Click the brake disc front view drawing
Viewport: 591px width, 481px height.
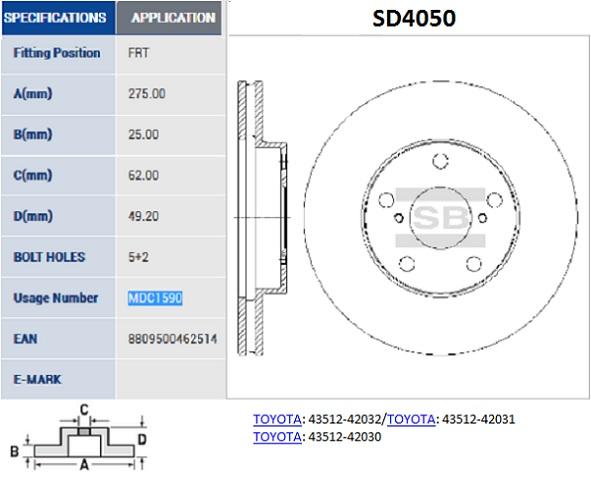(x=441, y=218)
